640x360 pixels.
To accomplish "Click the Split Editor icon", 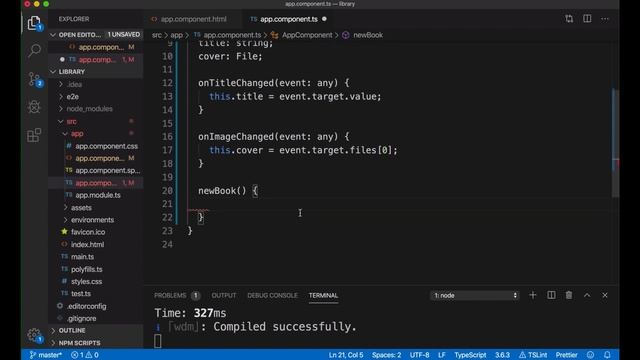I will click(587, 19).
